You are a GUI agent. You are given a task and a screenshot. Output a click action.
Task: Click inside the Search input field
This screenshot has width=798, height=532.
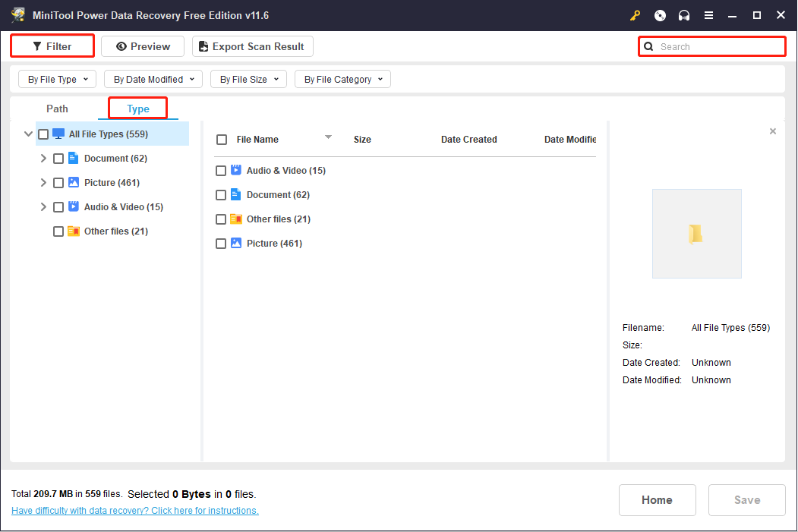(718, 46)
